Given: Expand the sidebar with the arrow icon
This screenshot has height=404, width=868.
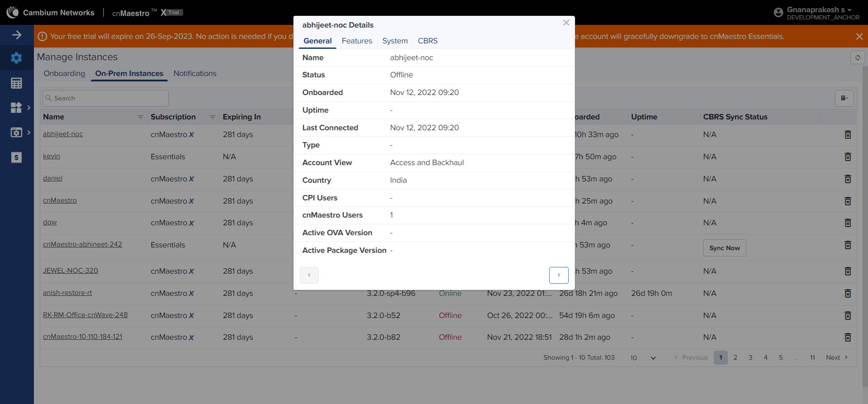Looking at the screenshot, I should point(17,35).
